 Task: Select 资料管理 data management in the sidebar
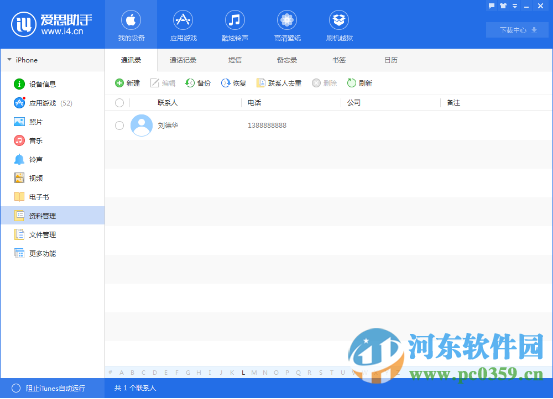(53, 216)
